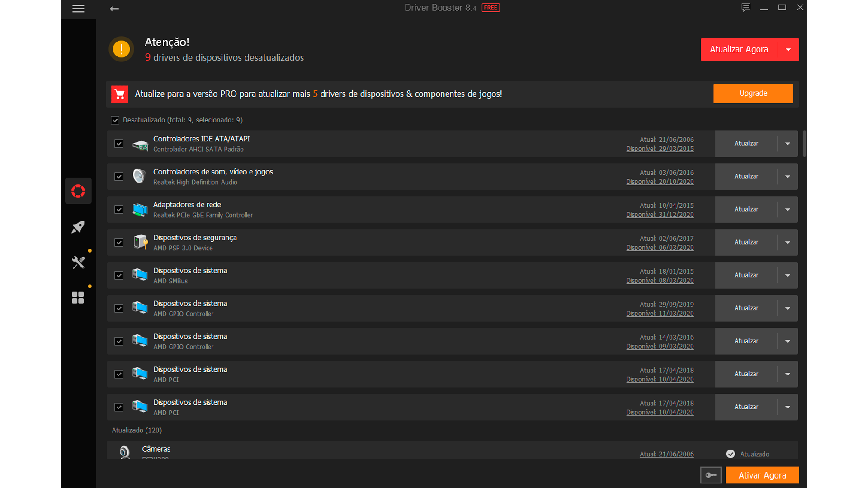The width and height of the screenshot is (868, 488).
Task: Open the Boost rocket section
Action: 78,227
